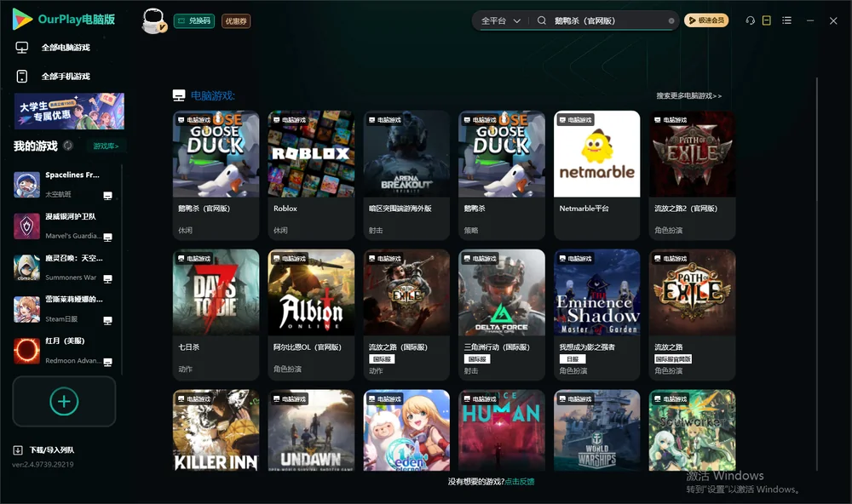Screen dimensions: 852x504
Task: Open the 鹅鸭杀 (官网版) game card
Action: click(x=216, y=175)
